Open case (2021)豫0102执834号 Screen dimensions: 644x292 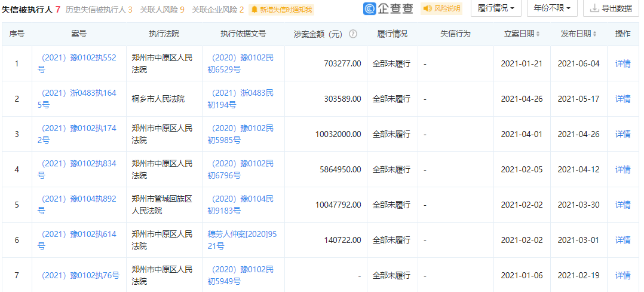77,170
